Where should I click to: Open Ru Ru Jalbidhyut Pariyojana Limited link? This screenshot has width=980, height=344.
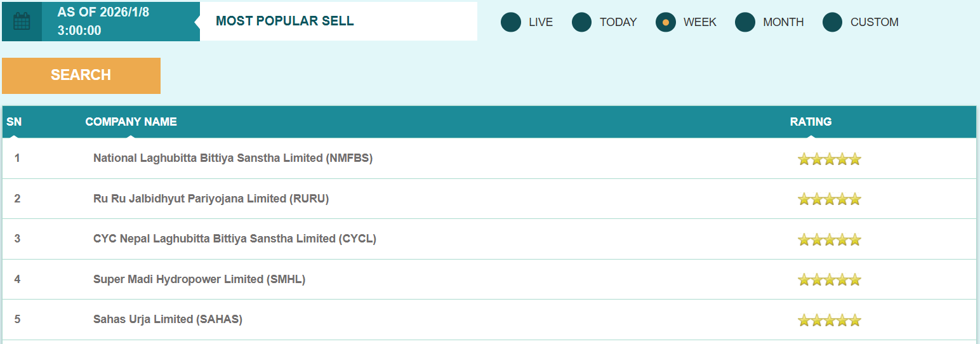pyautogui.click(x=211, y=199)
